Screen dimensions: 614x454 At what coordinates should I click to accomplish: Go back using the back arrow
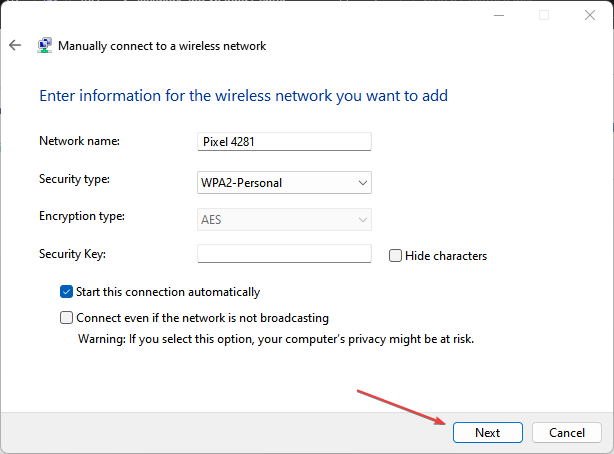tap(15, 45)
